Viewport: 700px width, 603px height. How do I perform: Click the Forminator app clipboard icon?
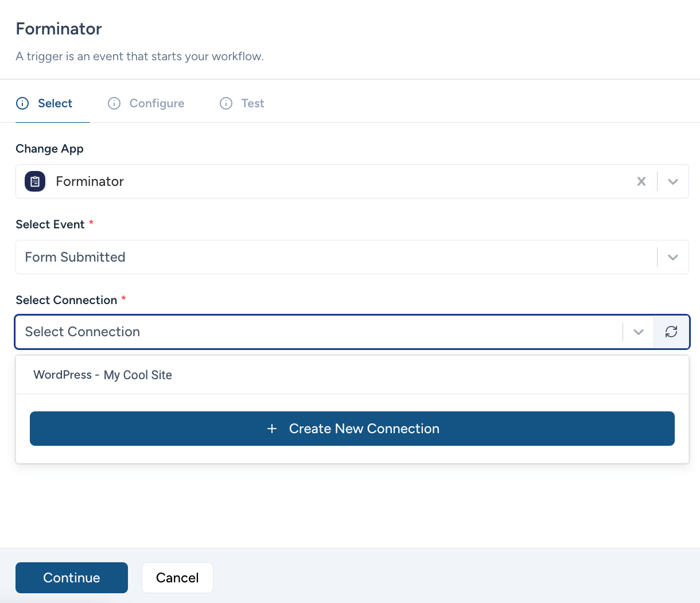pyautogui.click(x=35, y=181)
